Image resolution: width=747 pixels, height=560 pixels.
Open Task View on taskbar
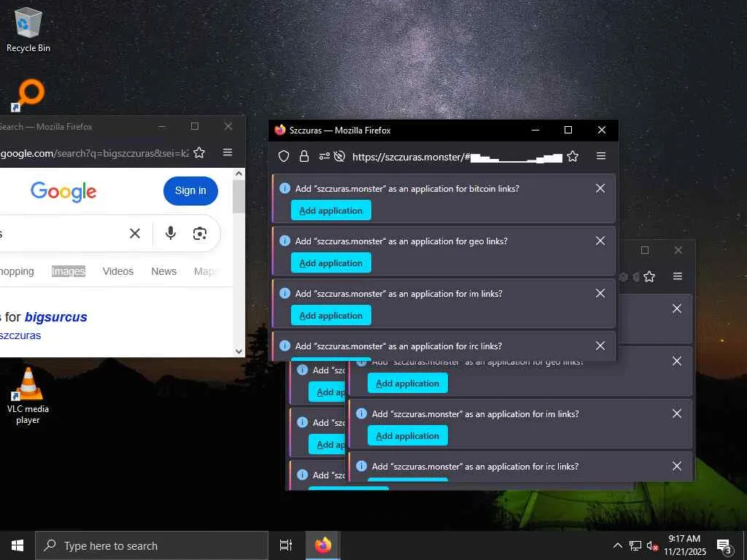pos(286,545)
